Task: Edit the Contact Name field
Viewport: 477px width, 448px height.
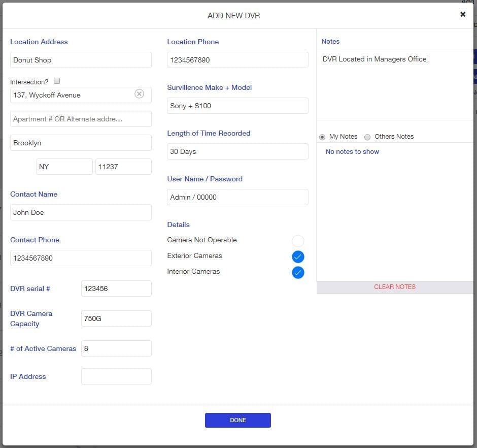Action: point(81,212)
